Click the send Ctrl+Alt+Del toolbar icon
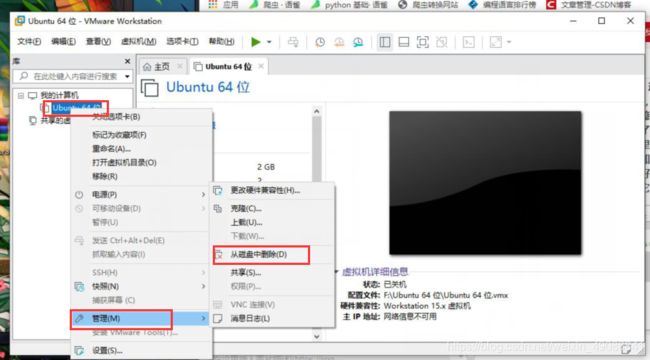Image resolution: width=650 pixels, height=360 pixels. tap(293, 42)
